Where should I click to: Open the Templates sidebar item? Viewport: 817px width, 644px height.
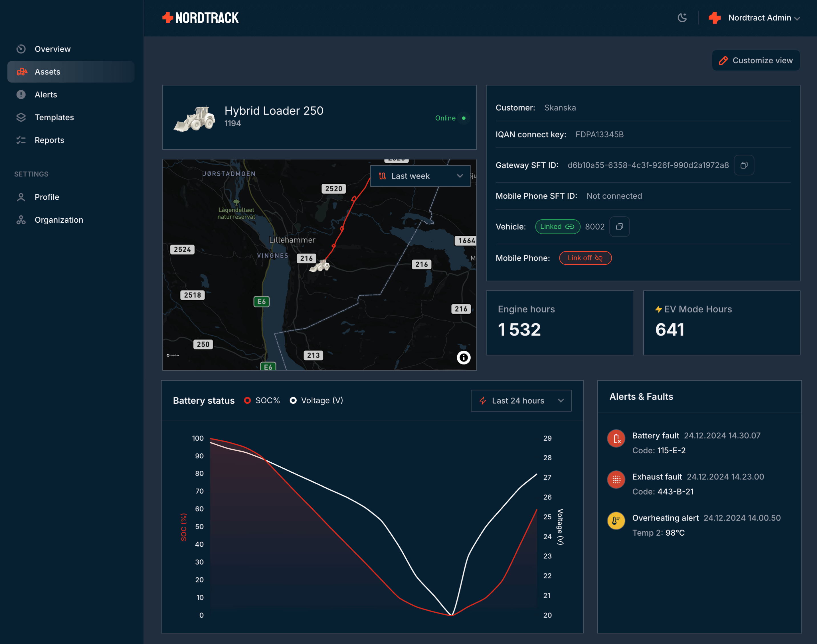[54, 117]
